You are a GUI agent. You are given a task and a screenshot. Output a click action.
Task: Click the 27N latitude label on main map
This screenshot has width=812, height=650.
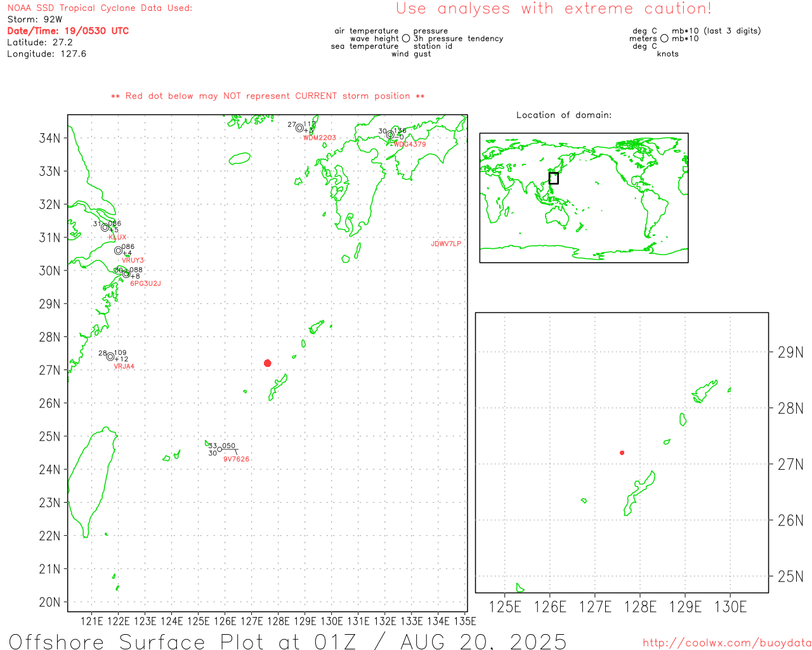50,371
